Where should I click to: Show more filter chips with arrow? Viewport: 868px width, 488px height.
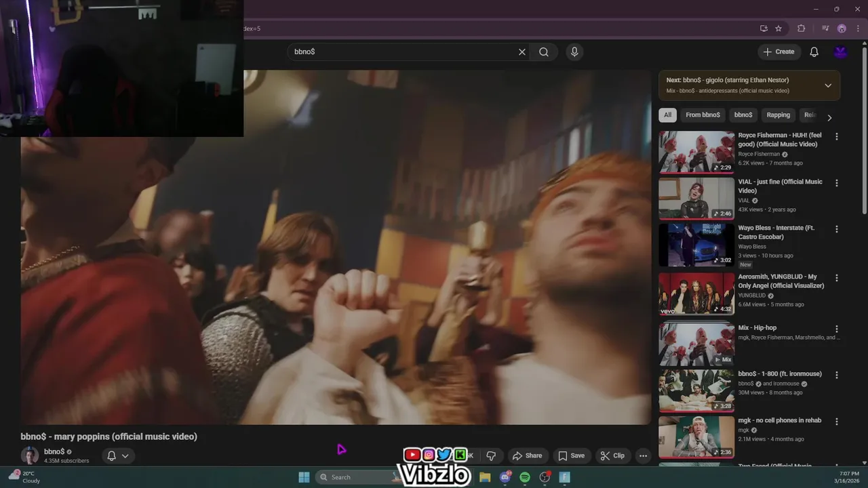[829, 118]
